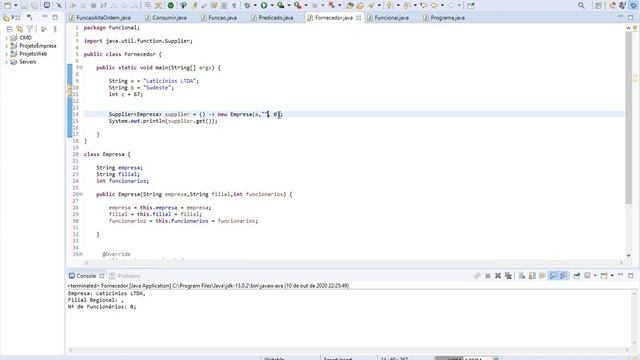Toggle Scroll Lock in Console toolbar
The image size is (640, 360).
532,276
